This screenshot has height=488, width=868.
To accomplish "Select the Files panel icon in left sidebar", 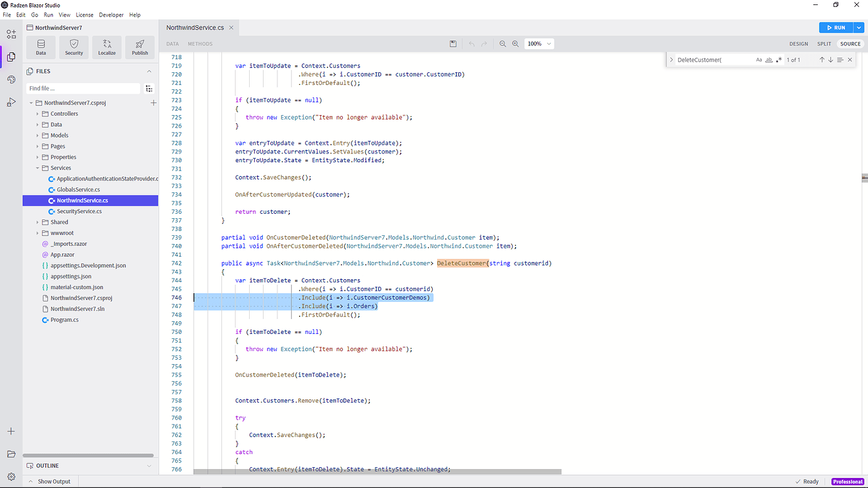I will pyautogui.click(x=11, y=57).
